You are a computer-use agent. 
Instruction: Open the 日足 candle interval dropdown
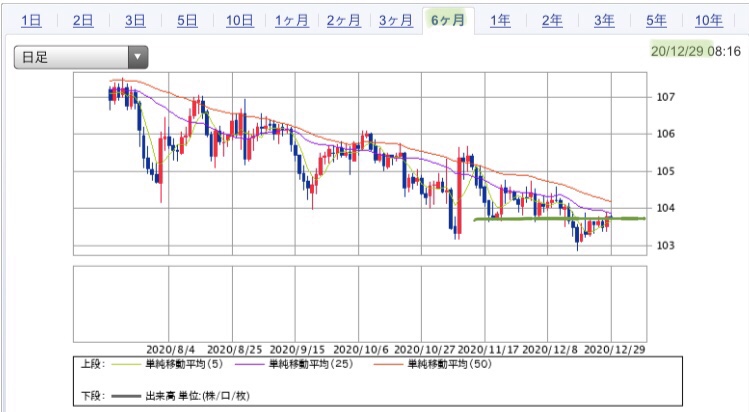click(x=81, y=57)
